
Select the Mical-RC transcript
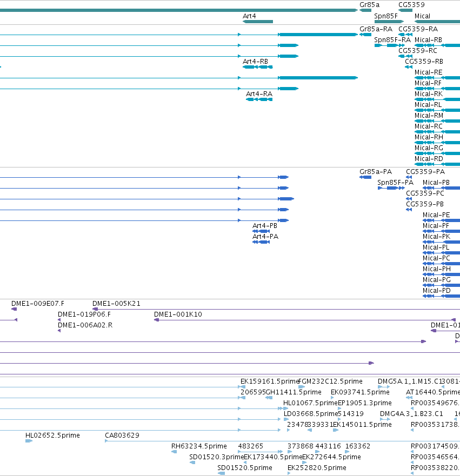tap(437, 132)
